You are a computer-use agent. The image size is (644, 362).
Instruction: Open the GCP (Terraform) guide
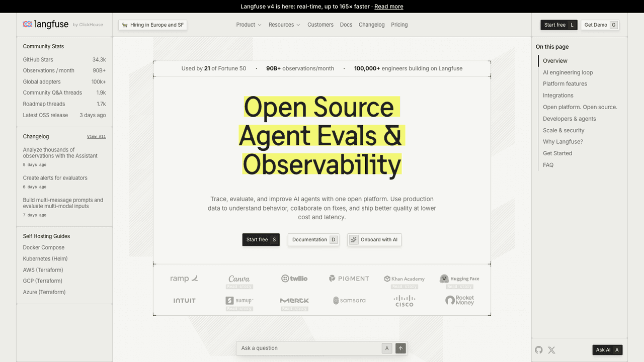coord(43,281)
